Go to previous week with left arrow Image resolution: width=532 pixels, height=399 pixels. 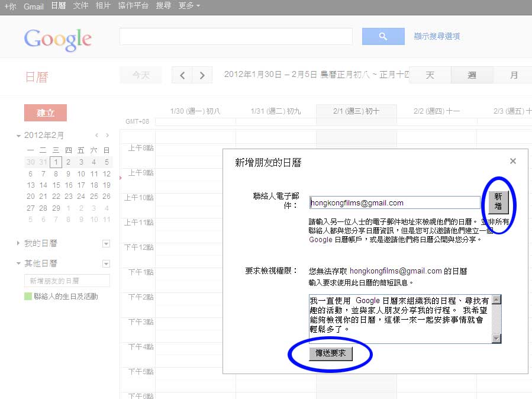coord(182,75)
